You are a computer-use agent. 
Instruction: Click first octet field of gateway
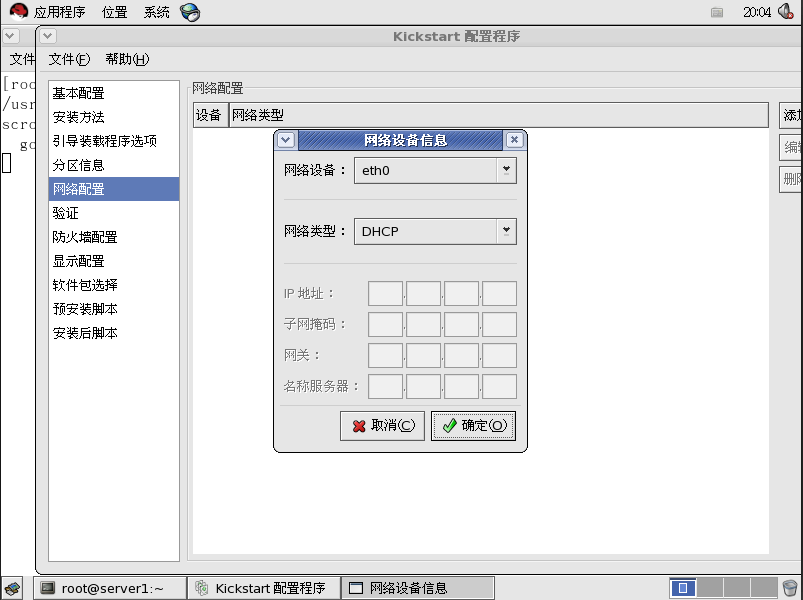pos(385,355)
